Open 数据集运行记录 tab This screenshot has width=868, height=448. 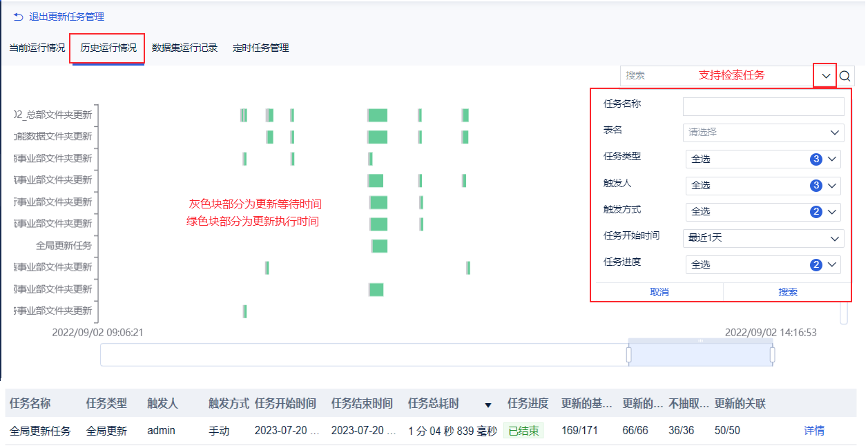(184, 48)
